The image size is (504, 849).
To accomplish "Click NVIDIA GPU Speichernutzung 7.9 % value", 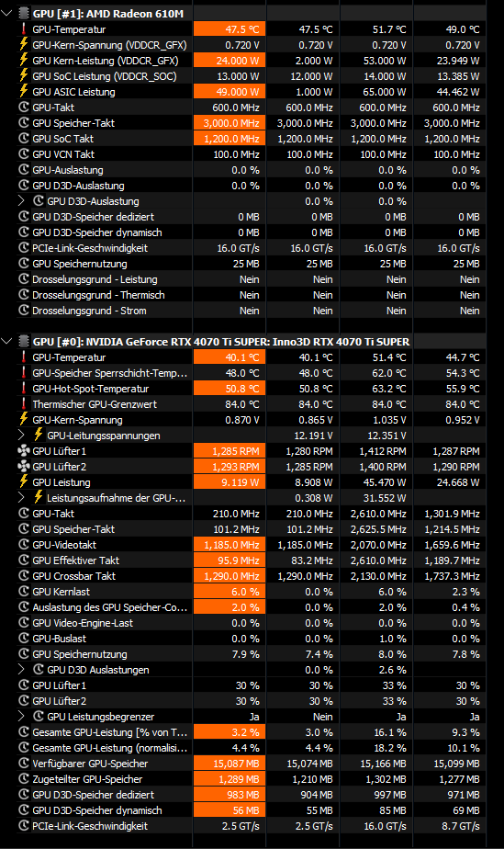I will click(245, 654).
